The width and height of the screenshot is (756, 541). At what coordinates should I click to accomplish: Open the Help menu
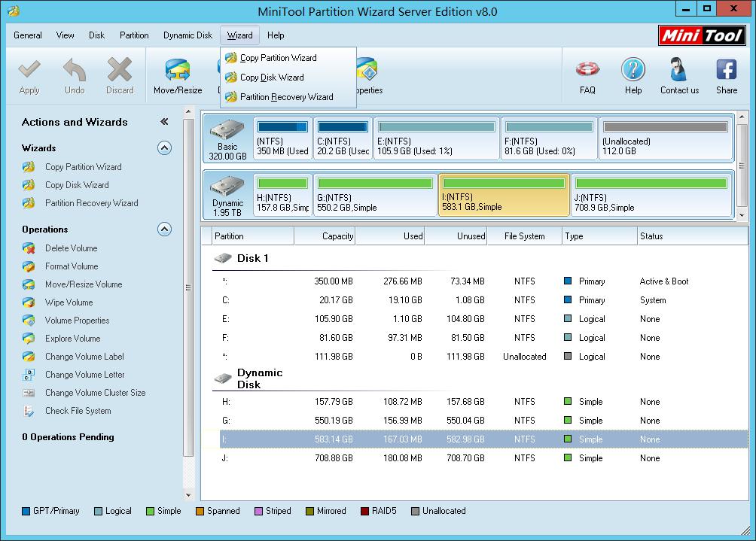click(276, 35)
